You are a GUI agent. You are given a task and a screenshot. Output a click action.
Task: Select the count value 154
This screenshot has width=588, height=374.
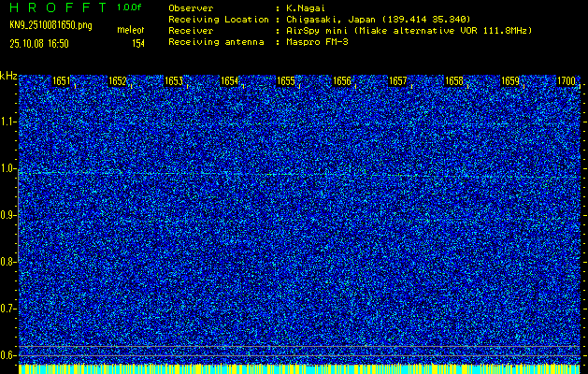tap(137, 43)
